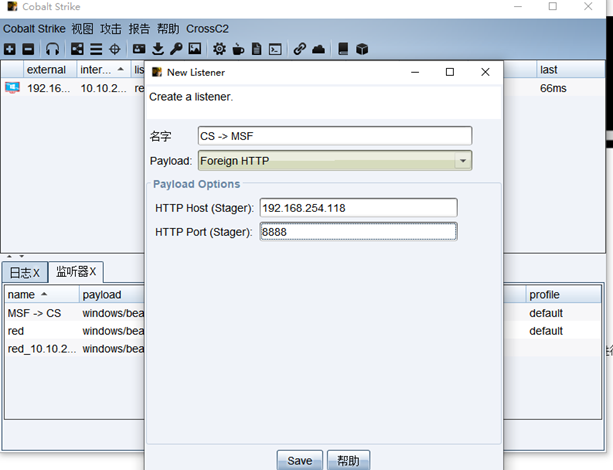Click the cube About icon

tap(362, 49)
